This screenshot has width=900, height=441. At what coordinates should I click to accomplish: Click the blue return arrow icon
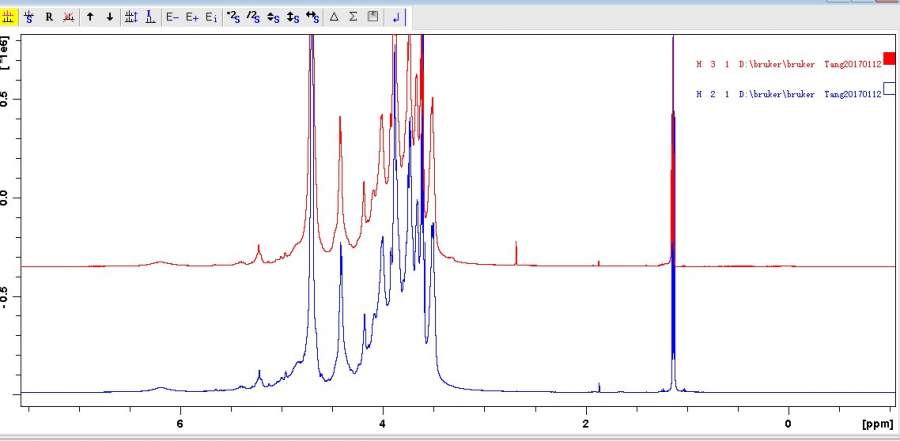396,18
